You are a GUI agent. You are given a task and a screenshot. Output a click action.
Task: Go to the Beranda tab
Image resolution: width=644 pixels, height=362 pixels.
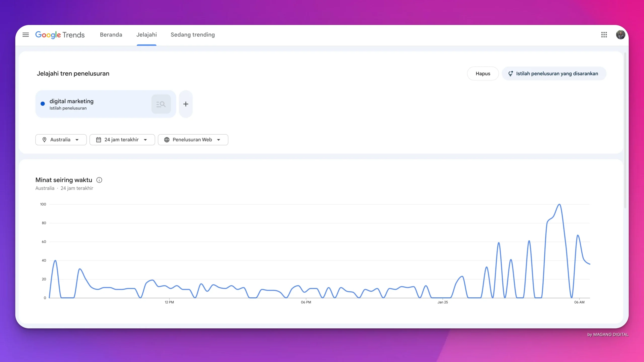[x=111, y=35]
